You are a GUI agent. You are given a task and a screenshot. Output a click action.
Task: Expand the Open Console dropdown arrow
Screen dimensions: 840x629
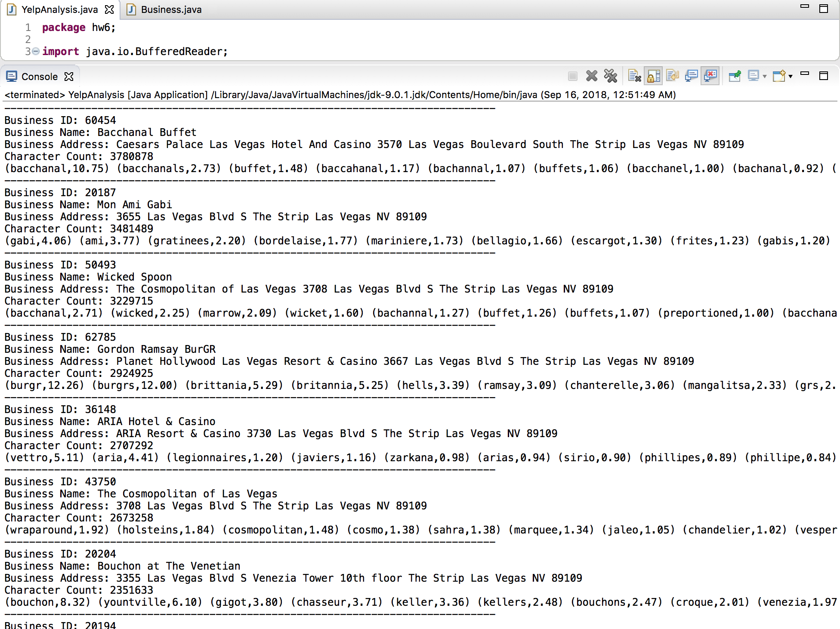click(791, 77)
